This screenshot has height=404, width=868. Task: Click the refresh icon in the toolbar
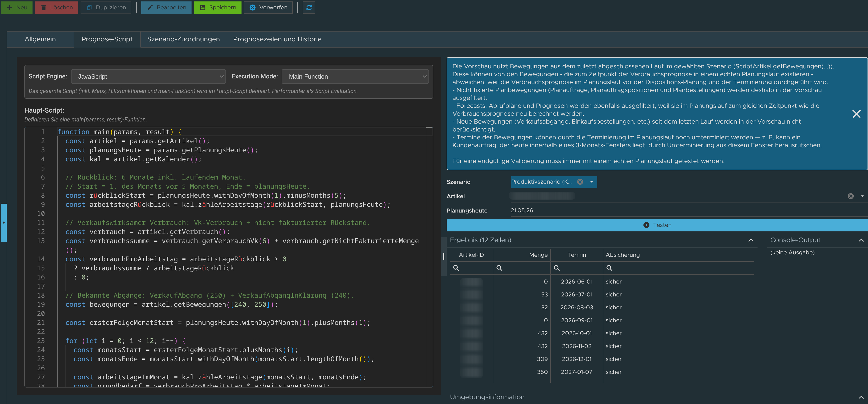pos(309,7)
